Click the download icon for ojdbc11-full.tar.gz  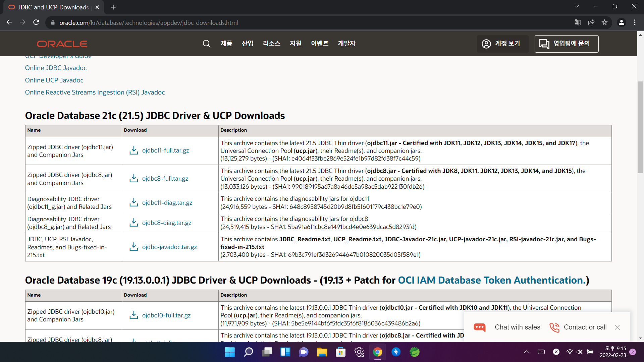click(134, 150)
